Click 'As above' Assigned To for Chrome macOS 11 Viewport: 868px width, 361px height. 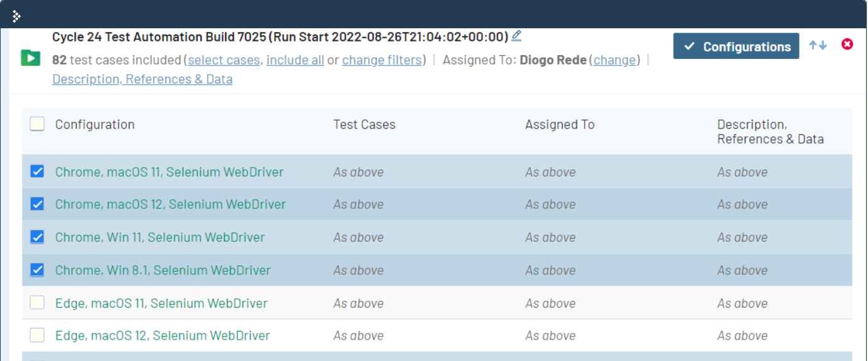tap(550, 172)
